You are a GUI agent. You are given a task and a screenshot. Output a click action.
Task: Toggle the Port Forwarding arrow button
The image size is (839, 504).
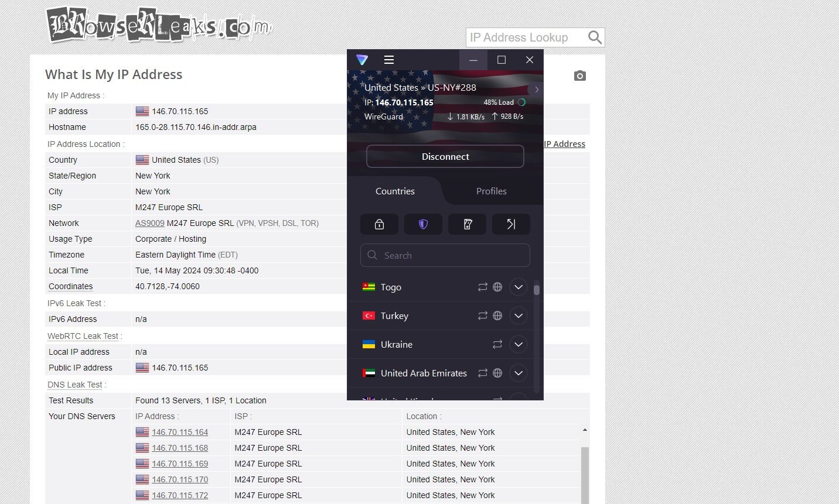click(x=511, y=224)
